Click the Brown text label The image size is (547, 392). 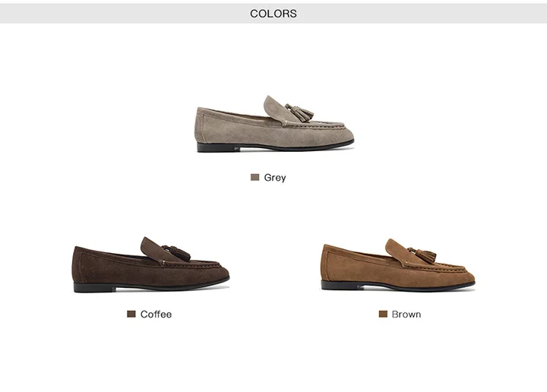point(406,315)
